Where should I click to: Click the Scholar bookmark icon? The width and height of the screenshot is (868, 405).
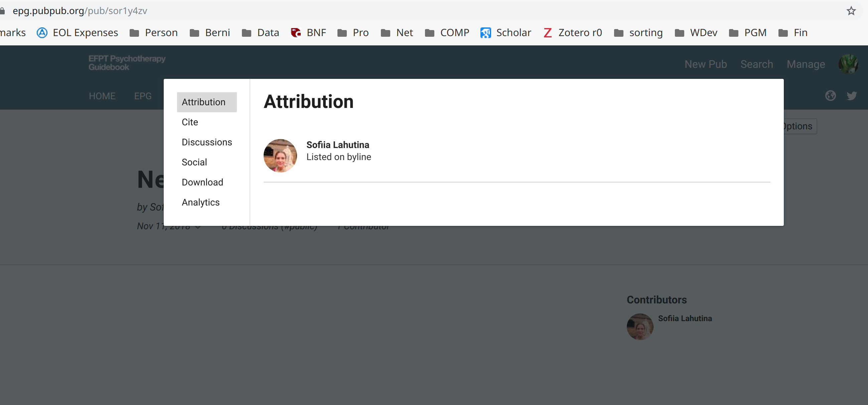click(485, 32)
